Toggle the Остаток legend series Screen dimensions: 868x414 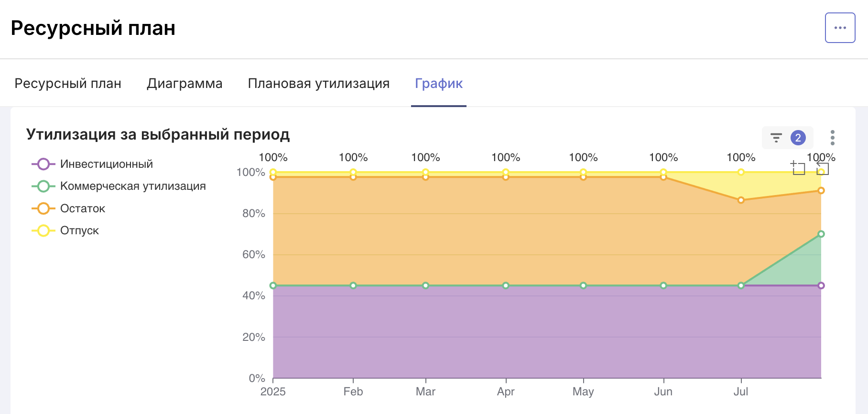coord(68,208)
